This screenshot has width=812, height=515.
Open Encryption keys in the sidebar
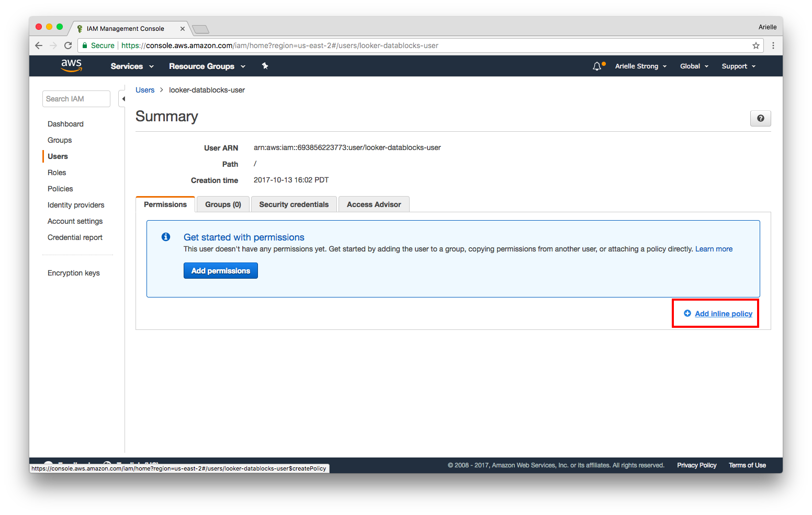(73, 273)
